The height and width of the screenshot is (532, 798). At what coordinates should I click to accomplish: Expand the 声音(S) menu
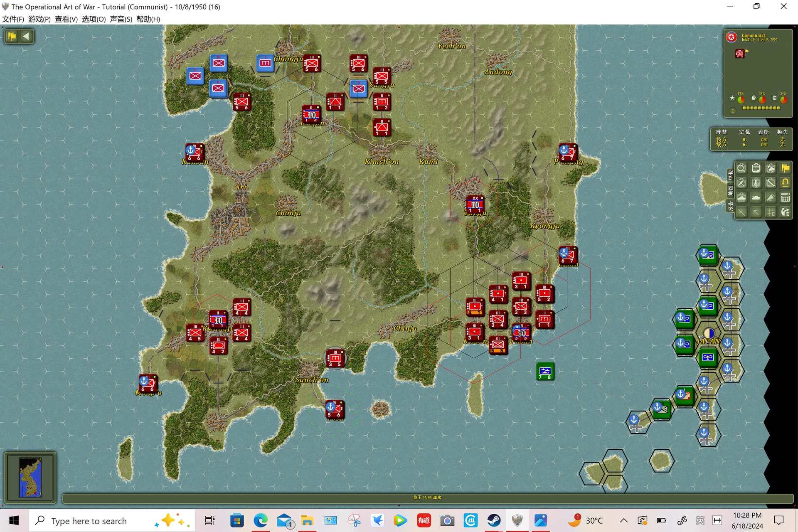[x=121, y=19]
